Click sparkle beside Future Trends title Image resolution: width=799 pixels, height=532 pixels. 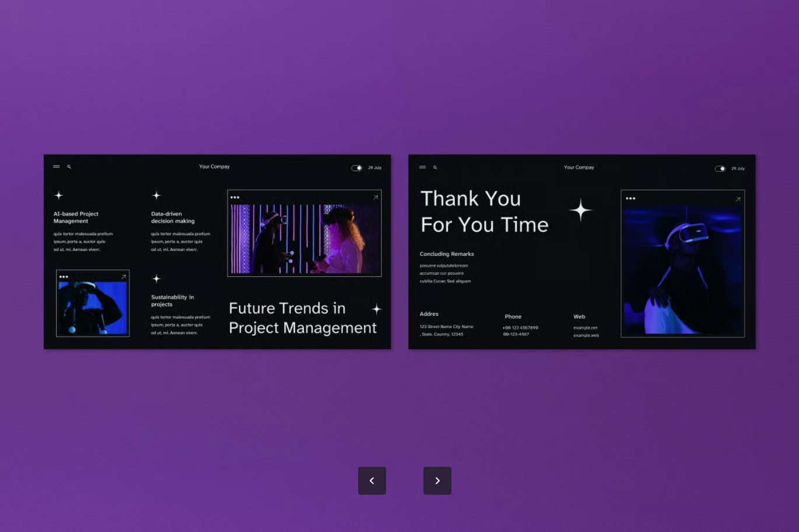377,309
